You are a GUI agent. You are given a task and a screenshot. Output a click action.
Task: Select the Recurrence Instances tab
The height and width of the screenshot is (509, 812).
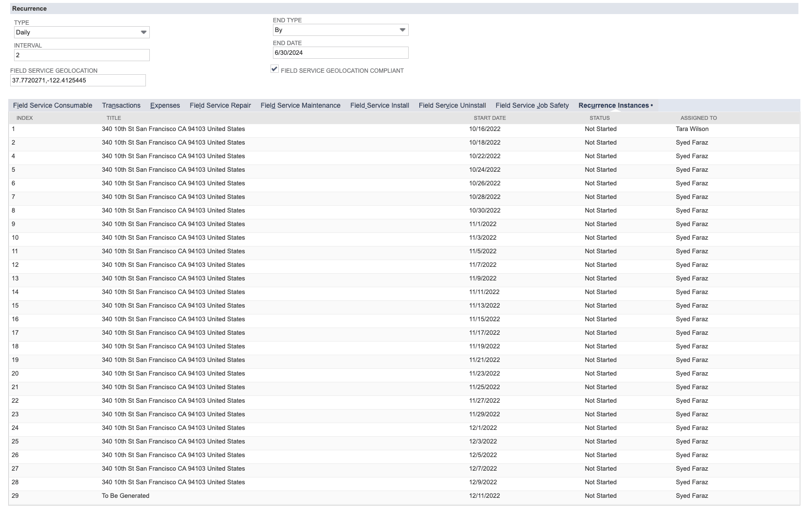[613, 105]
